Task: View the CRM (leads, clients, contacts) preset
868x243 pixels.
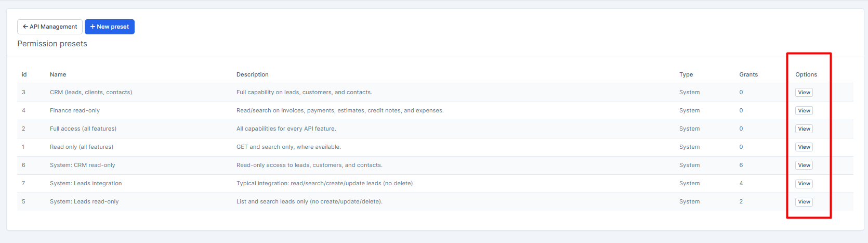Action: tap(804, 93)
